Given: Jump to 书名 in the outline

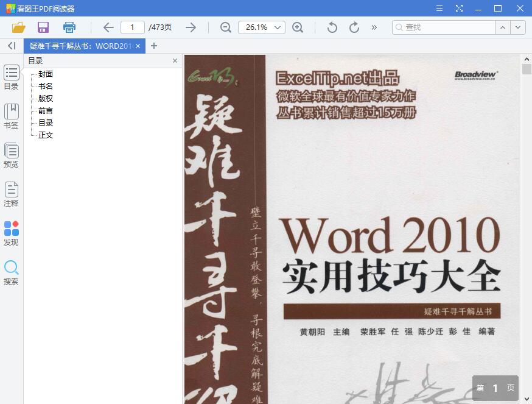Looking at the screenshot, I should point(46,87).
